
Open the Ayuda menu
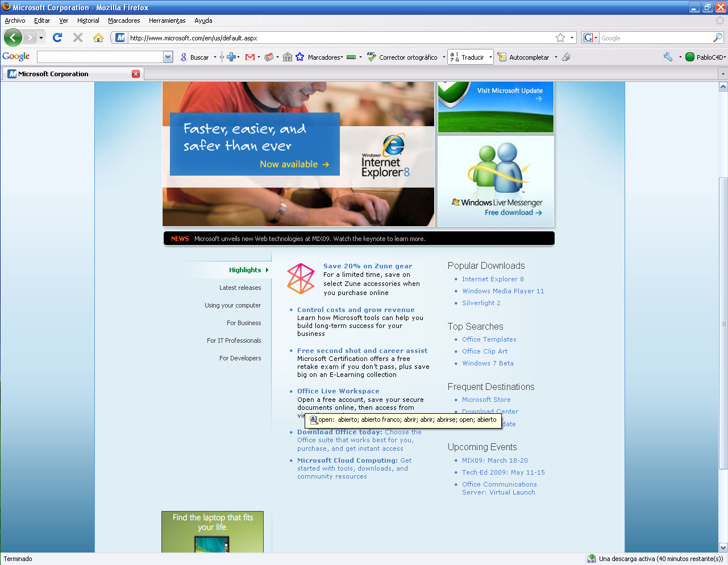[x=203, y=20]
